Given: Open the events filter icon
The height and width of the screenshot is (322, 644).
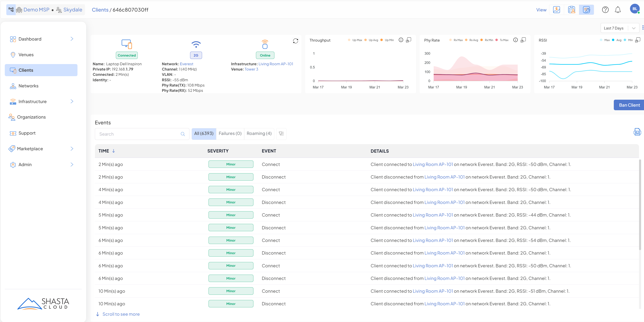Looking at the screenshot, I should (281, 134).
